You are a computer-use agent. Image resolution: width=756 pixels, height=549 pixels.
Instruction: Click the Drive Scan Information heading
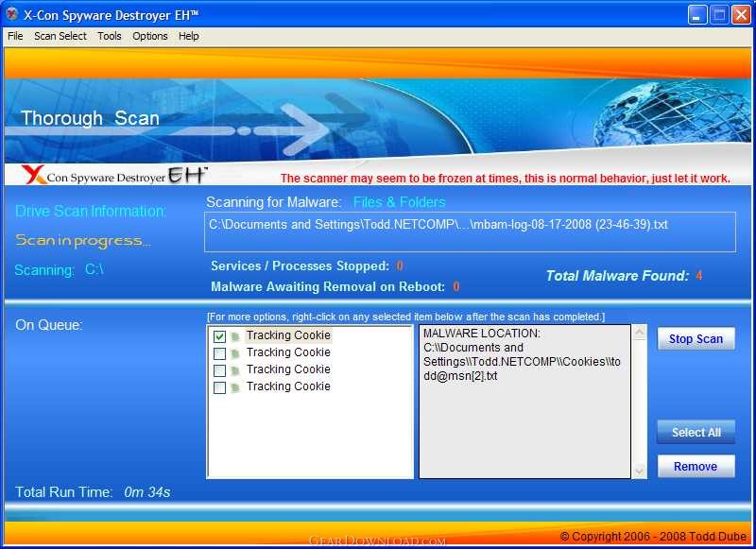click(90, 211)
